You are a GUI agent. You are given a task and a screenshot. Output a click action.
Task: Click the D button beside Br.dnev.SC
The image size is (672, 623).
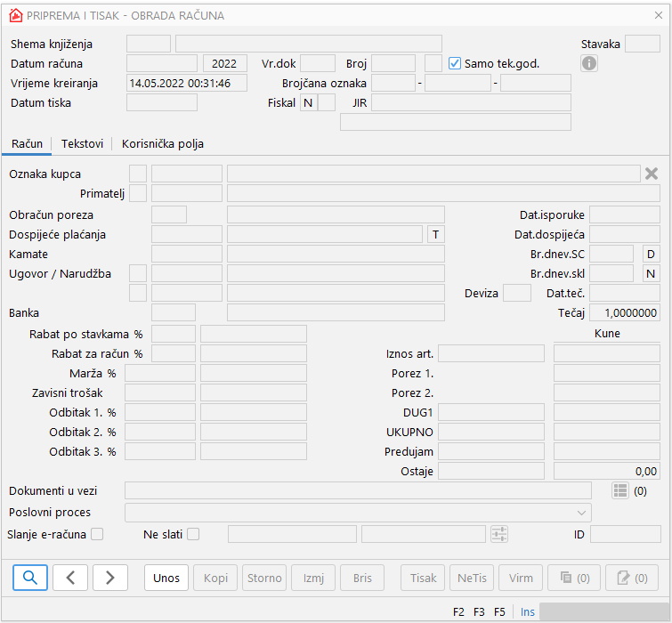(651, 254)
